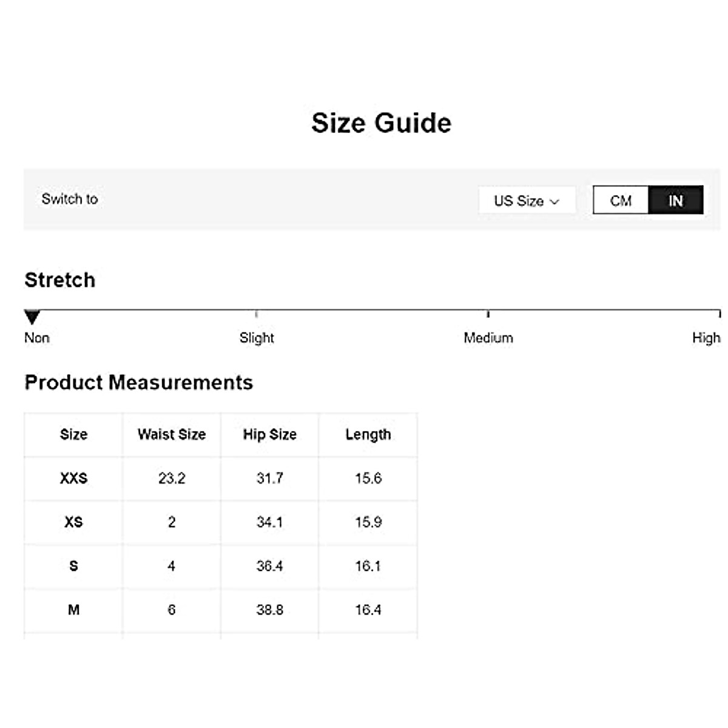Switch units to CM

point(621,200)
